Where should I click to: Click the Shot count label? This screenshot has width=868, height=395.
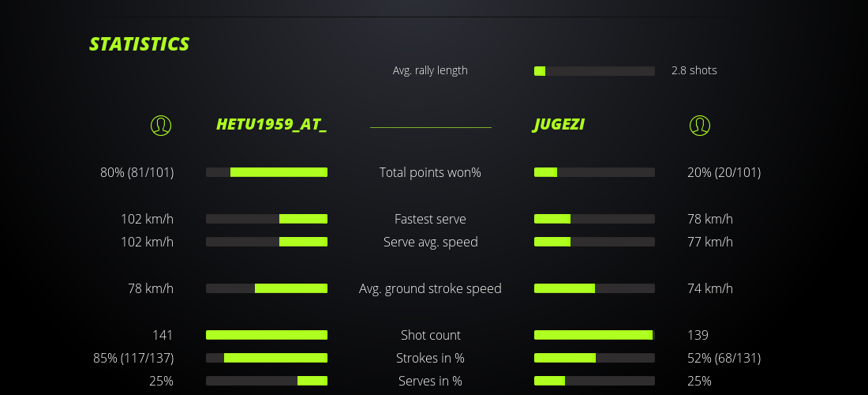click(x=430, y=335)
